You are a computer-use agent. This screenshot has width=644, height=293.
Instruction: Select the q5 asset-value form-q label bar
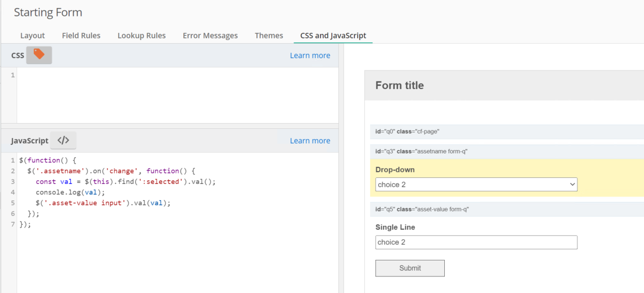coord(506,209)
